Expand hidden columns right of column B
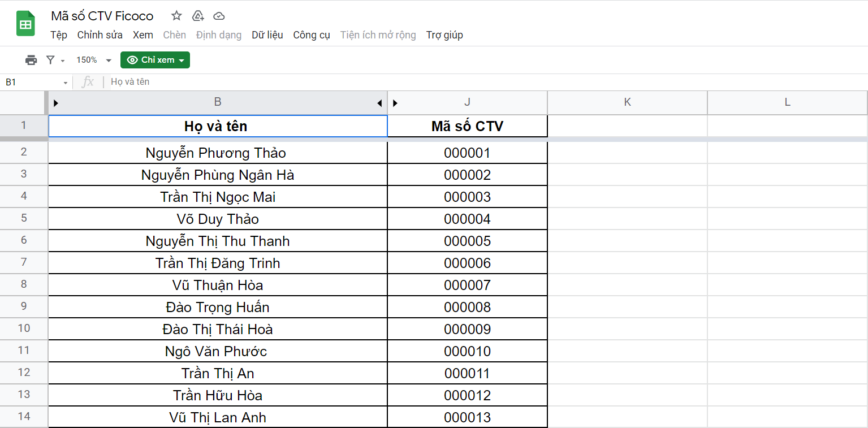The width and height of the screenshot is (868, 428). click(379, 103)
